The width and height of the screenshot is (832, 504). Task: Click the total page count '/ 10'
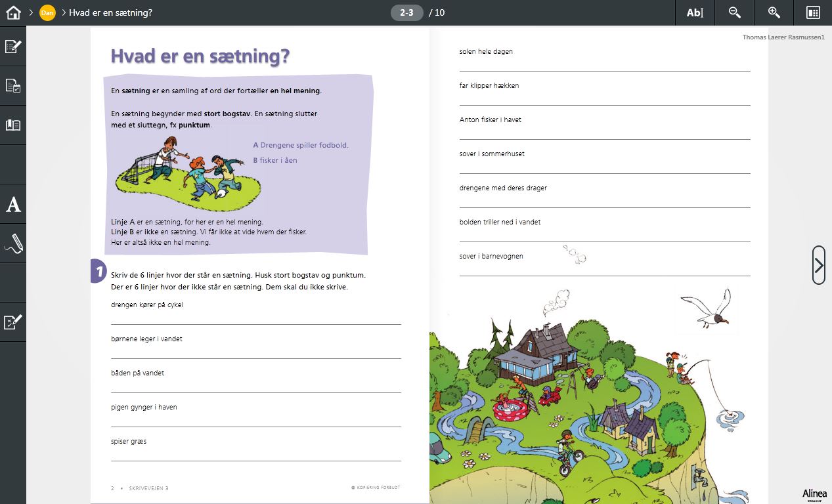pyautogui.click(x=437, y=12)
